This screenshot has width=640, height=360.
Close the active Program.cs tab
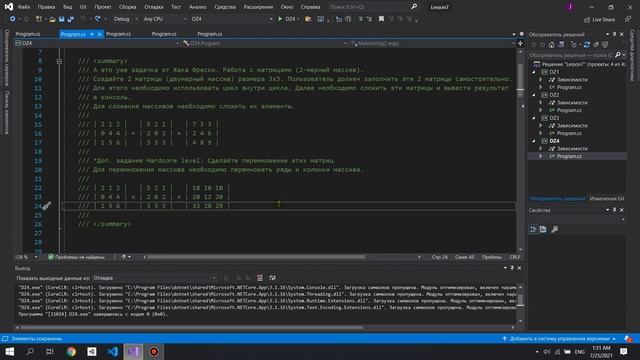(x=99, y=34)
